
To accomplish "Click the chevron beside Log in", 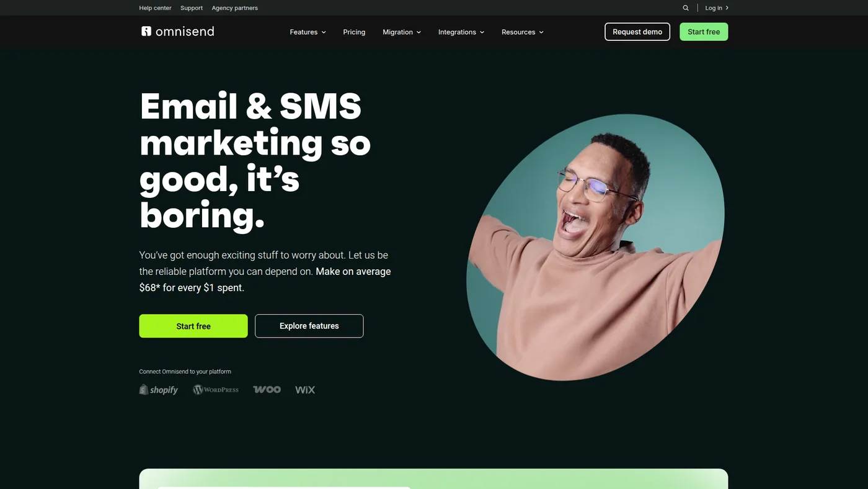I will [x=727, y=8].
